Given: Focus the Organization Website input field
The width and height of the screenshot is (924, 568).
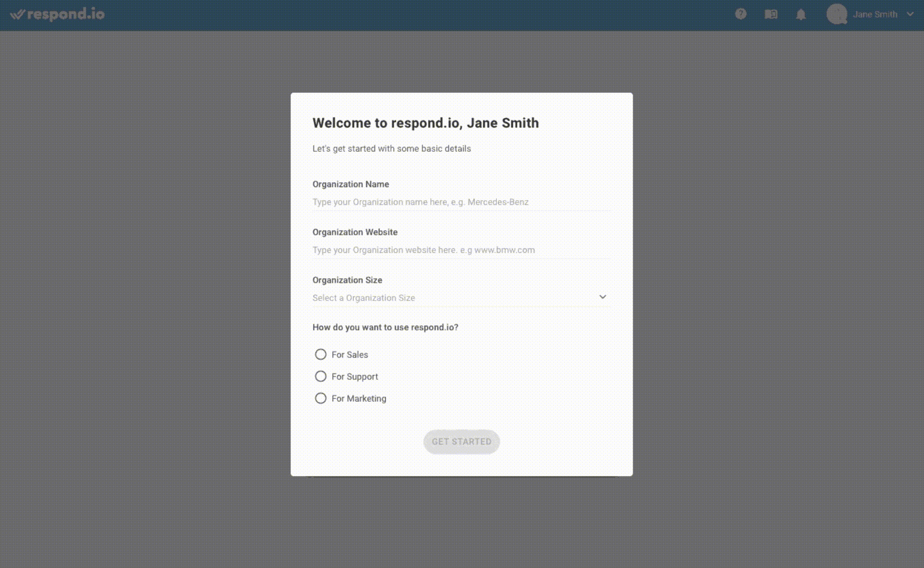Looking at the screenshot, I should [x=462, y=250].
